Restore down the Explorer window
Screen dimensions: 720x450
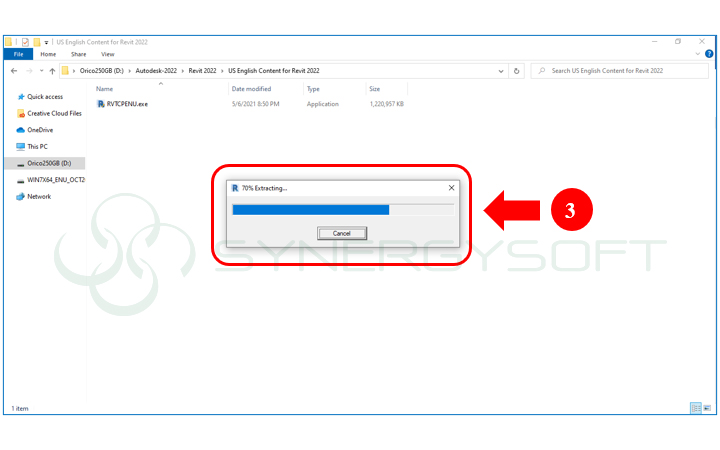click(678, 41)
